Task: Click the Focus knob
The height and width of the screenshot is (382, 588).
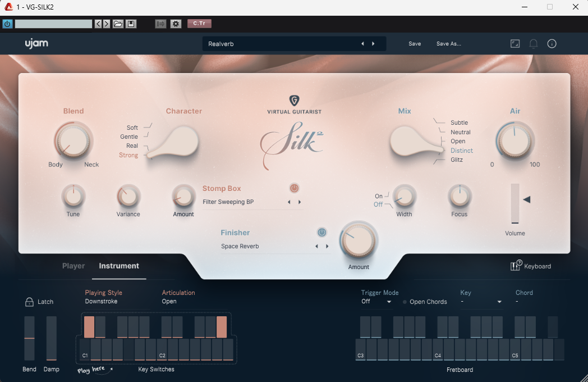Action: pos(460,197)
